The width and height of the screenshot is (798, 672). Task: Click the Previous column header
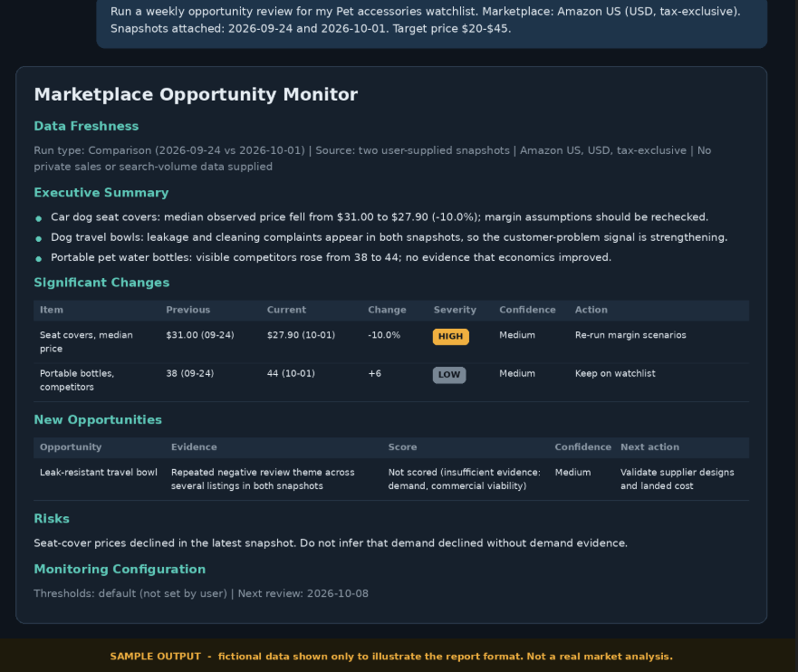[x=187, y=310]
